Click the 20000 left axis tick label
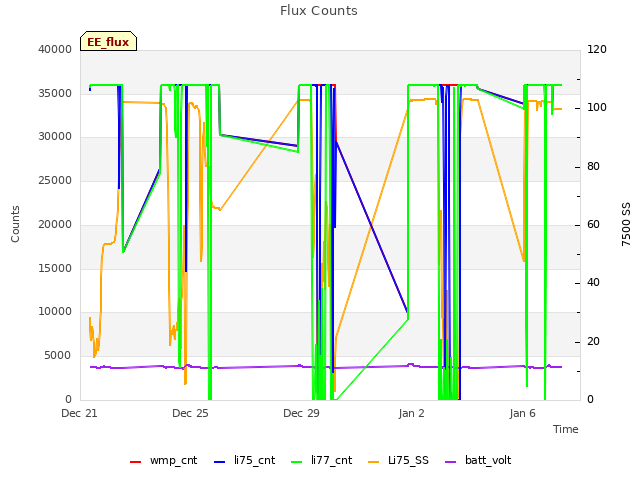The image size is (640, 480). point(55,224)
